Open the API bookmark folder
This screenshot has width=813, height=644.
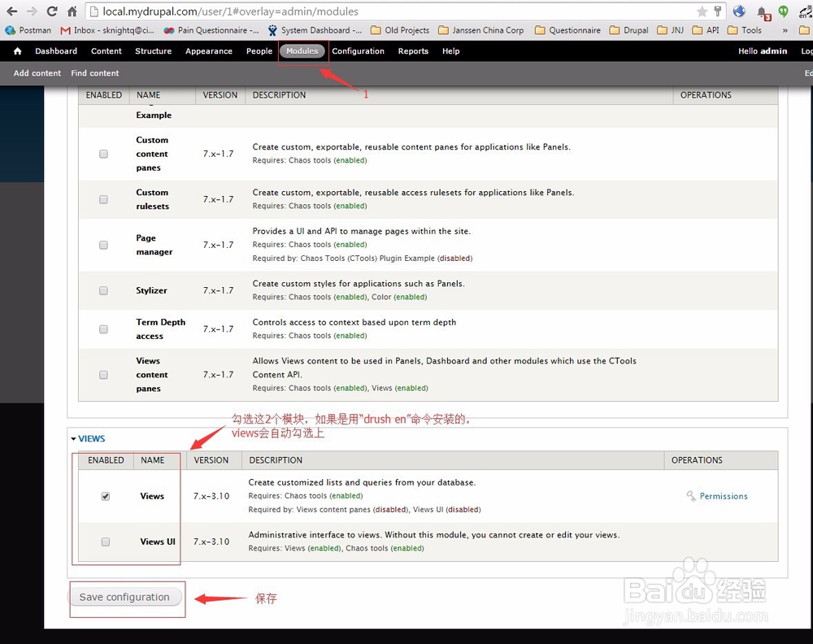coord(706,30)
